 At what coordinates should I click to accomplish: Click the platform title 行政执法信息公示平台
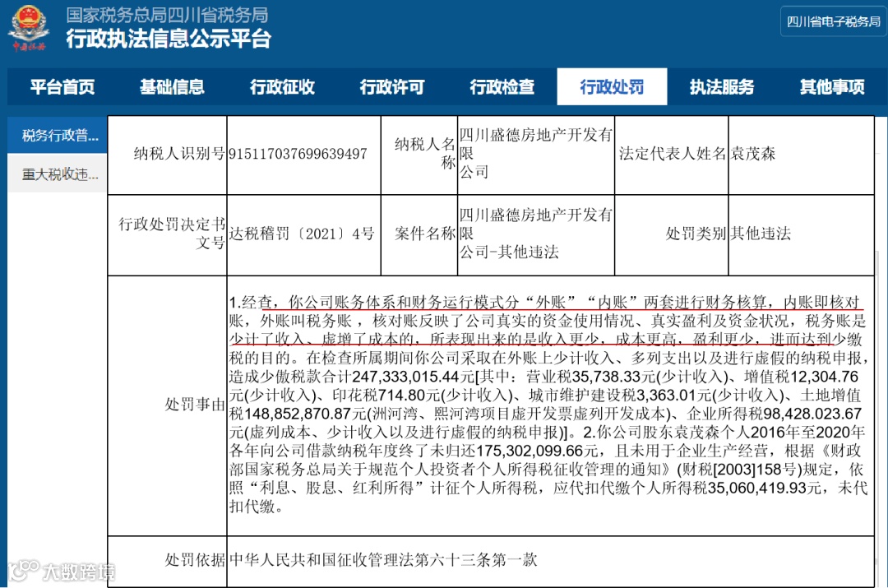(x=169, y=39)
